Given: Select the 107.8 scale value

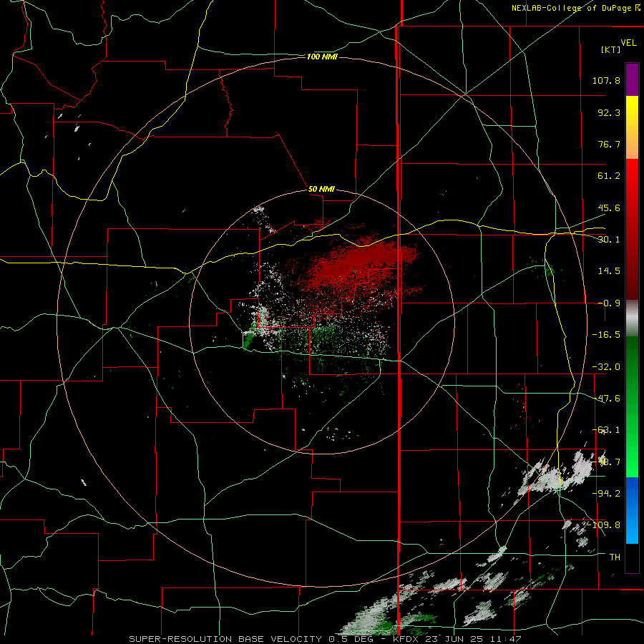Looking at the screenshot, I should coord(606,80).
